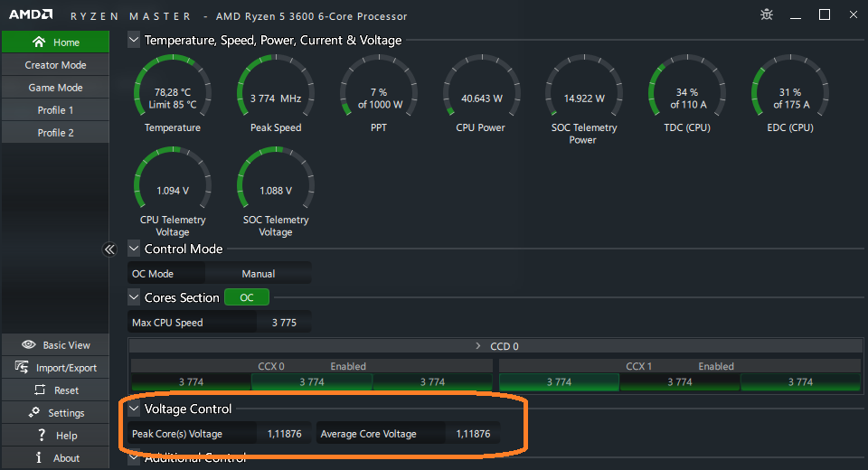868x470 pixels.
Task: Collapse Temperature, Speed, Power section chevron
Action: 134,40
